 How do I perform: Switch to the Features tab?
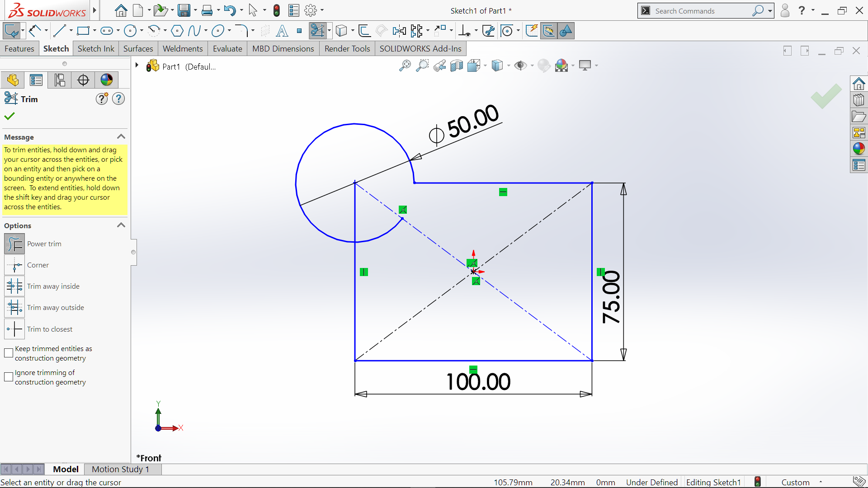click(x=19, y=49)
